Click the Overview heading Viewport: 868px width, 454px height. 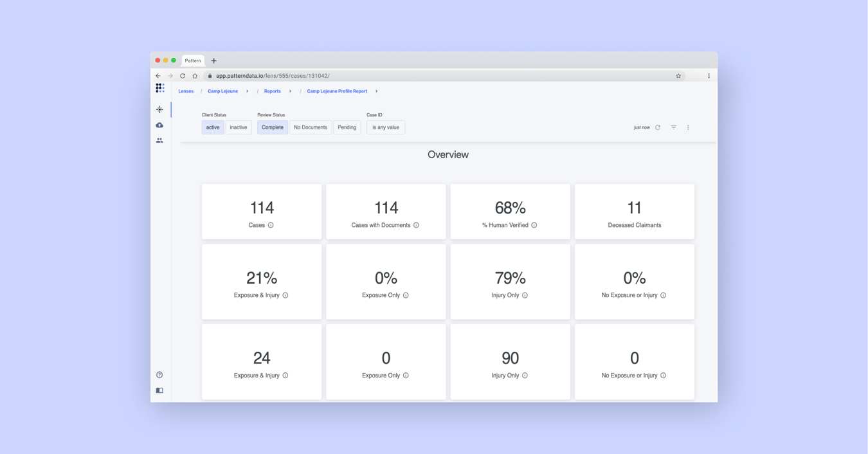[x=448, y=155]
